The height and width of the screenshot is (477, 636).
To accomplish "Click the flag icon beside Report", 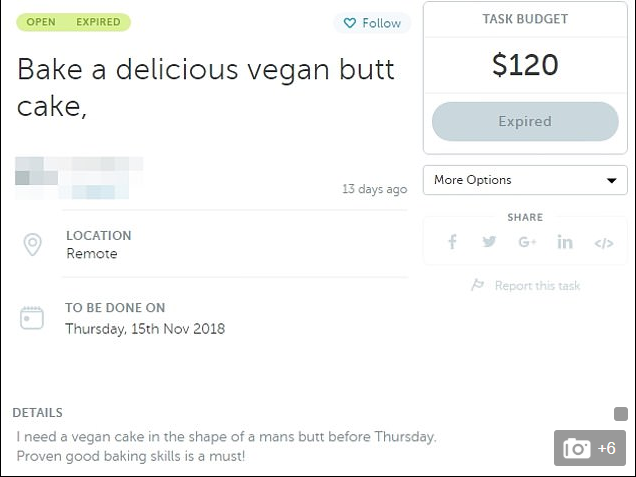I will (477, 285).
